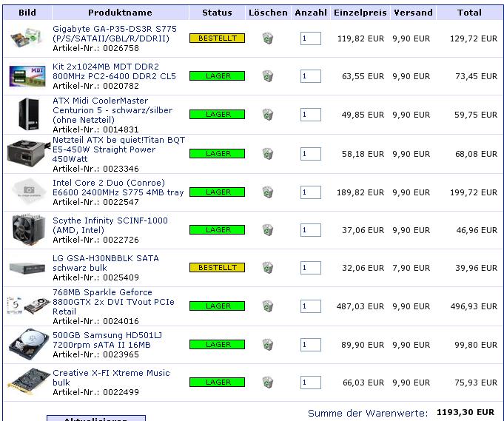
Task: Focus quantity field for Creative X-FI card
Action: (311, 383)
